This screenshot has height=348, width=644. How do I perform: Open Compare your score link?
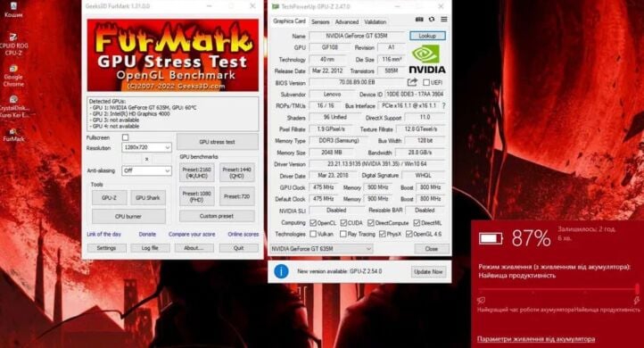(192, 234)
